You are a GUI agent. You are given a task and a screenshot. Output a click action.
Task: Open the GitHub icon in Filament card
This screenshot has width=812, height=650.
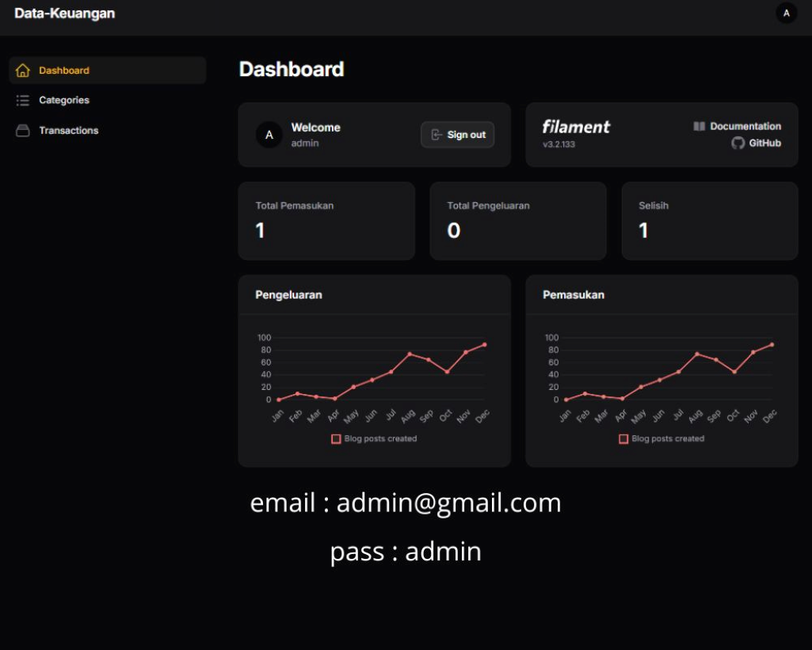pos(736,143)
